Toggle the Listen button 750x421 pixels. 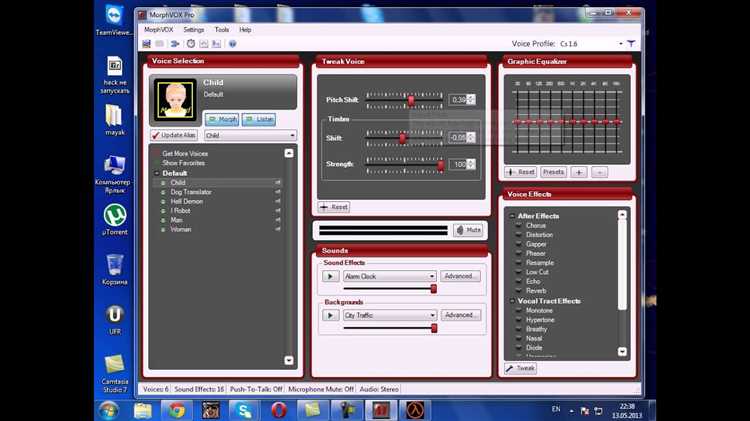coord(259,119)
